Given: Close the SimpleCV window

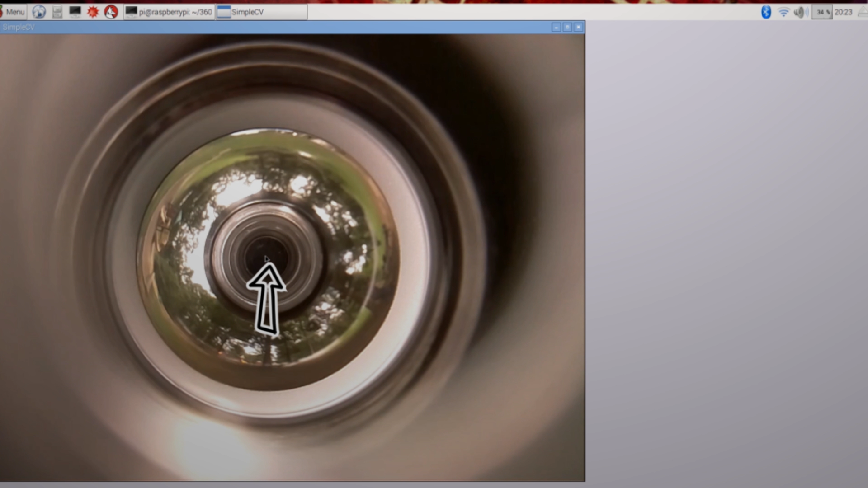Looking at the screenshot, I should click(x=578, y=27).
